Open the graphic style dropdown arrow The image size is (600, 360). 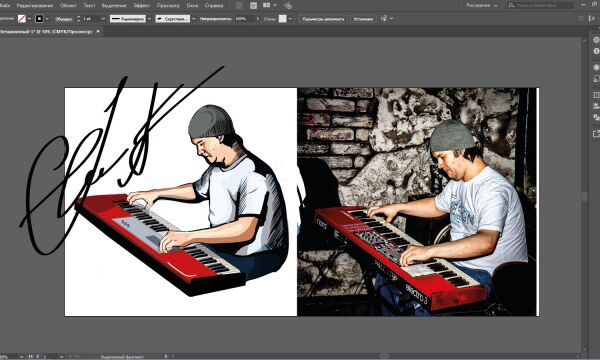click(x=290, y=18)
